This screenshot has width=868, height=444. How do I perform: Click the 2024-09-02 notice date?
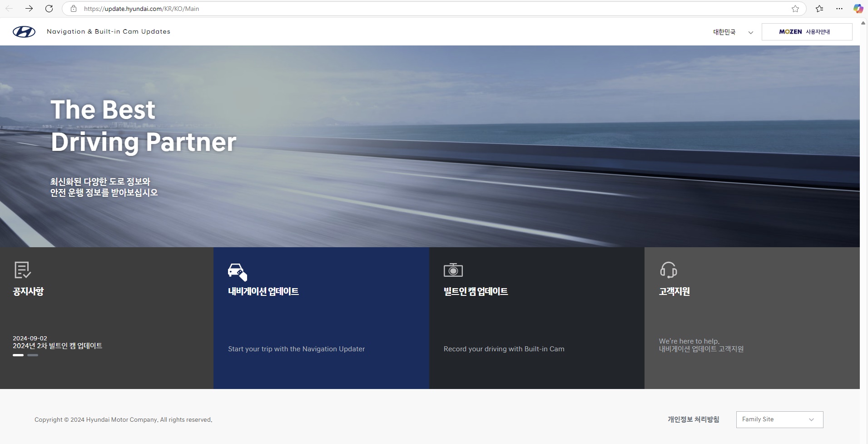30,339
